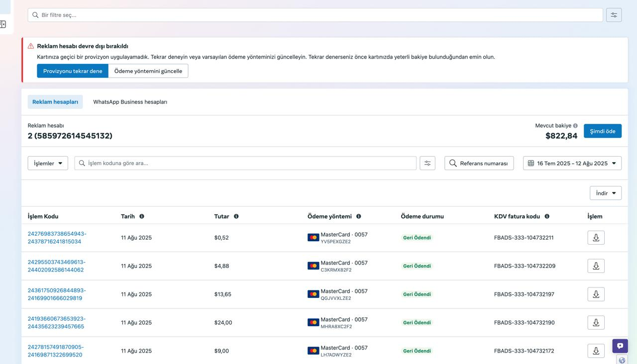Click the transaction filter sliders icon
637x364 pixels.
pyautogui.click(x=427, y=163)
